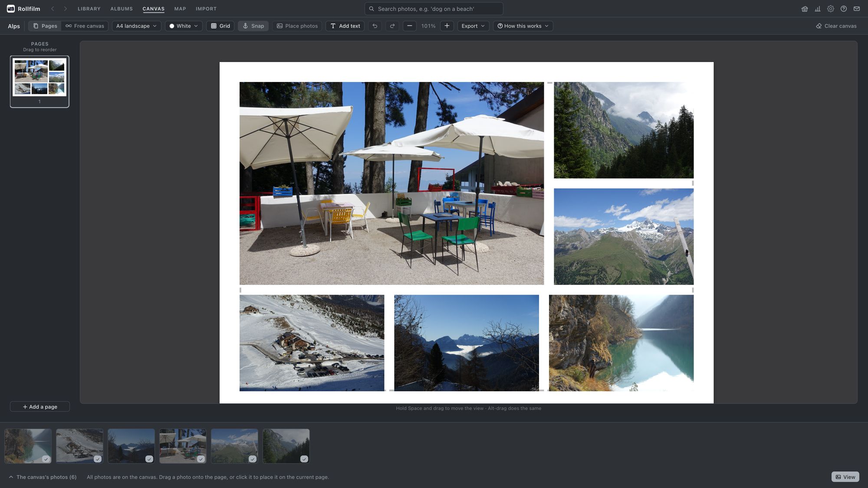Open the mail envelope icon

[857, 9]
